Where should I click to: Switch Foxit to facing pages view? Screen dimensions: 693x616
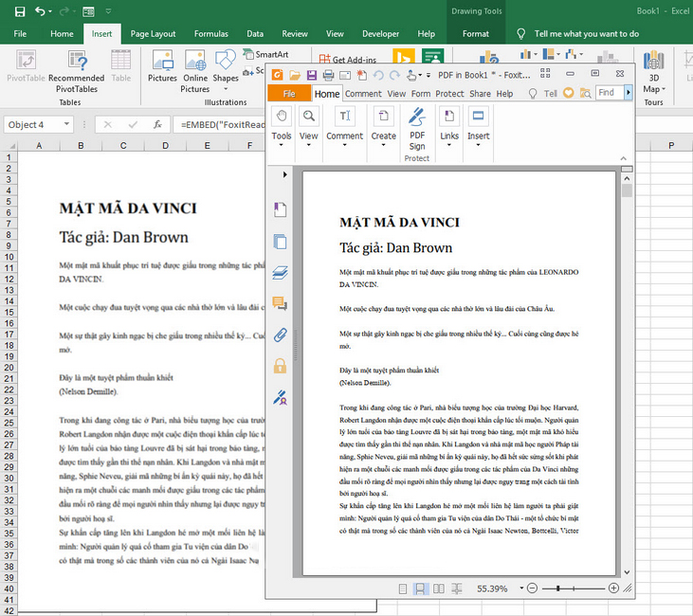[438, 589]
